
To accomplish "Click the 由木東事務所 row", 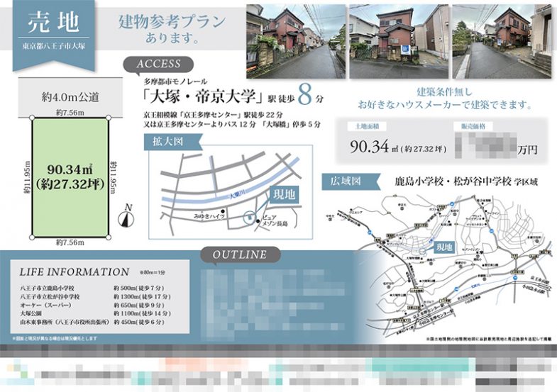I will [x=92, y=322].
